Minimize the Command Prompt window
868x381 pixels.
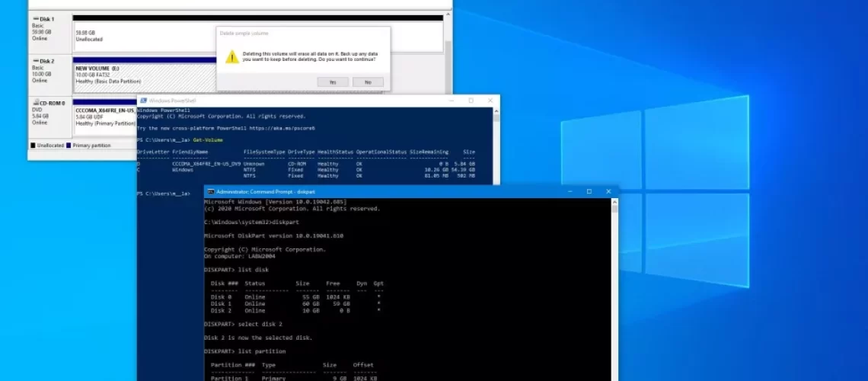[568, 191]
